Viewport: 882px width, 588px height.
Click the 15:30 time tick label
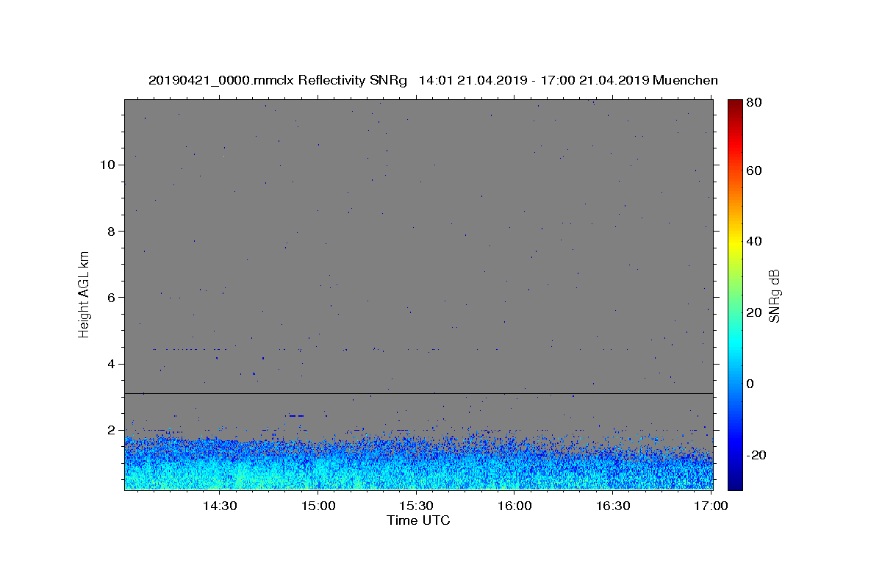(416, 506)
